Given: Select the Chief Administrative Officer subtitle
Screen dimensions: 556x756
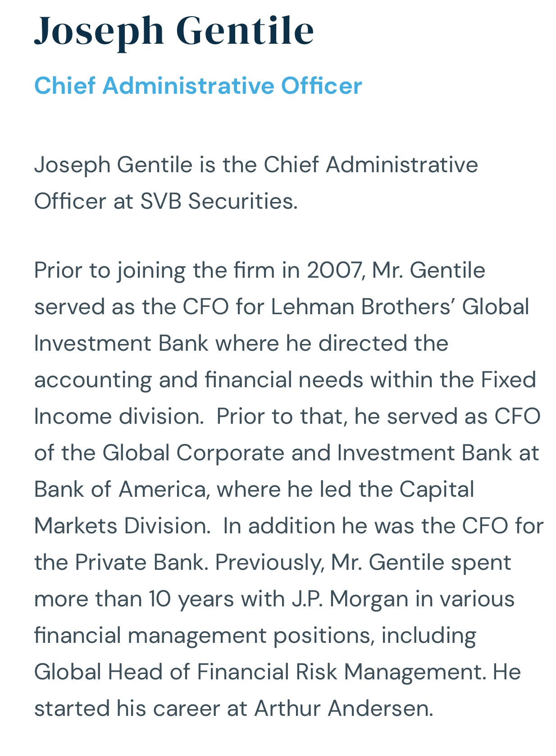Looking at the screenshot, I should (198, 86).
